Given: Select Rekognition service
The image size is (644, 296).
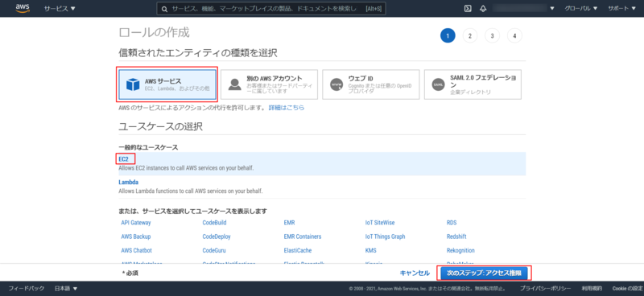Looking at the screenshot, I should 460,250.
